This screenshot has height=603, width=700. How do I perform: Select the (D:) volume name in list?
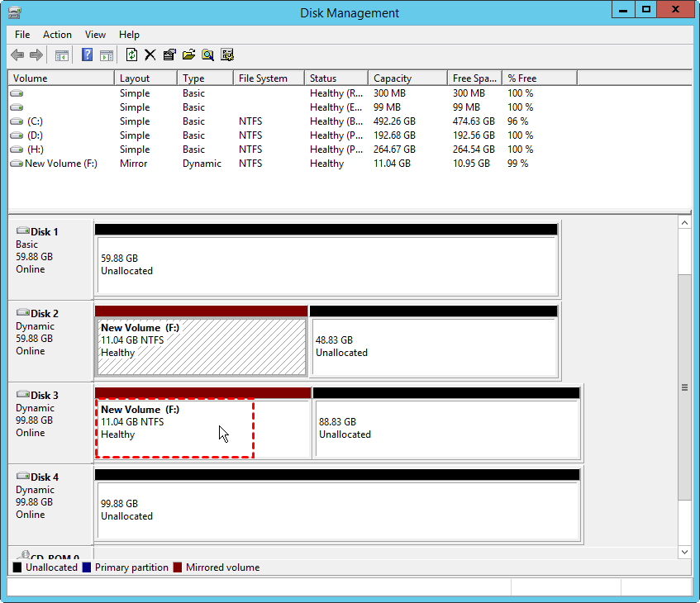pos(35,135)
